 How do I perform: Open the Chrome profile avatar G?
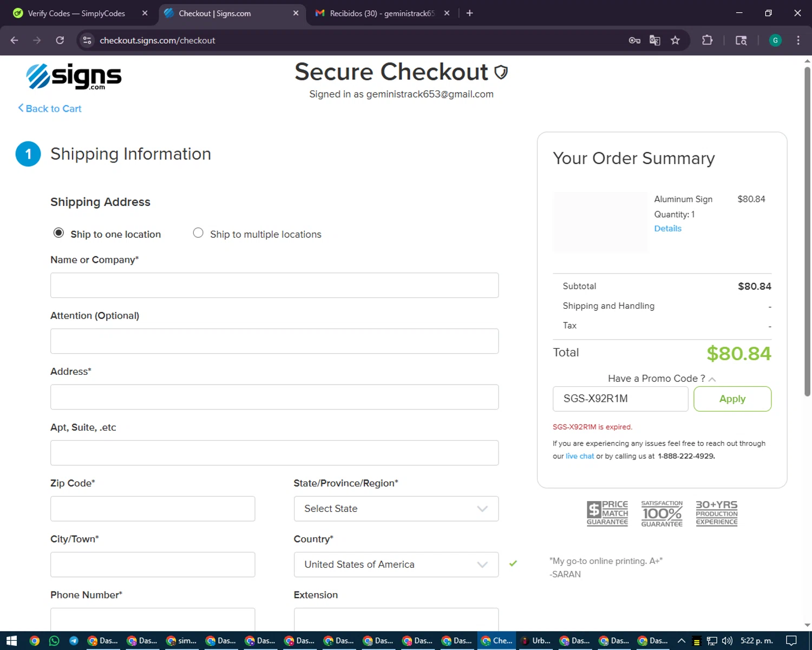point(775,40)
